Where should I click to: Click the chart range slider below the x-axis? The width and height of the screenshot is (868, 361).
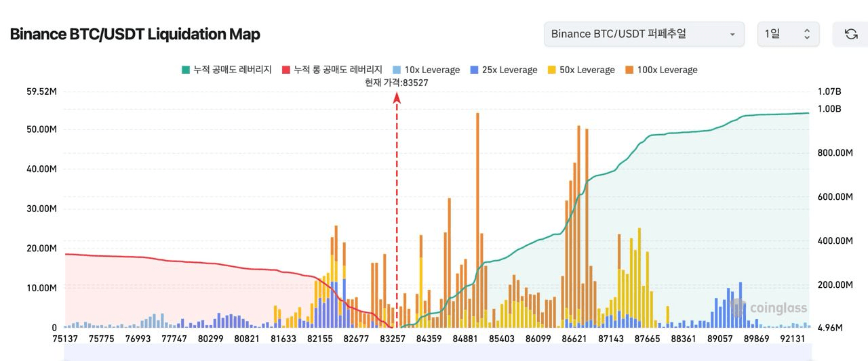pyautogui.click(x=437, y=352)
